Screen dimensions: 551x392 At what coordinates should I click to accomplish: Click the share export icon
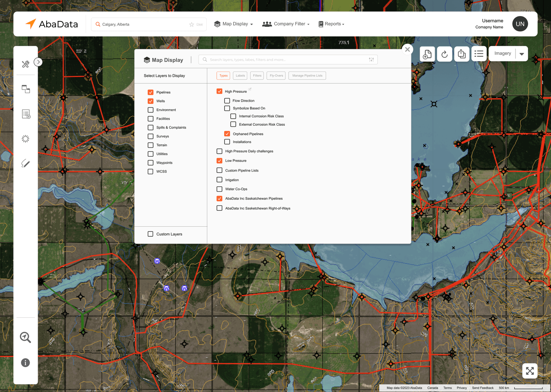point(462,54)
